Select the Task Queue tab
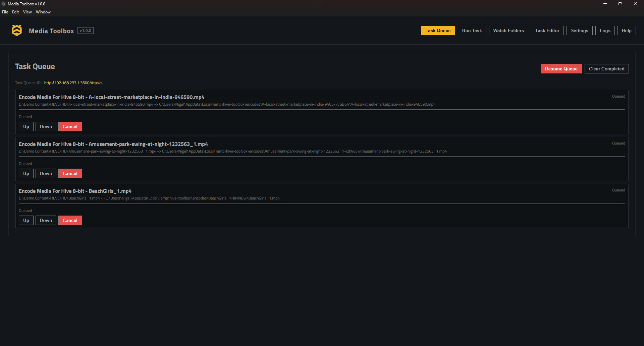Viewport: 644px width, 346px height. (438, 31)
